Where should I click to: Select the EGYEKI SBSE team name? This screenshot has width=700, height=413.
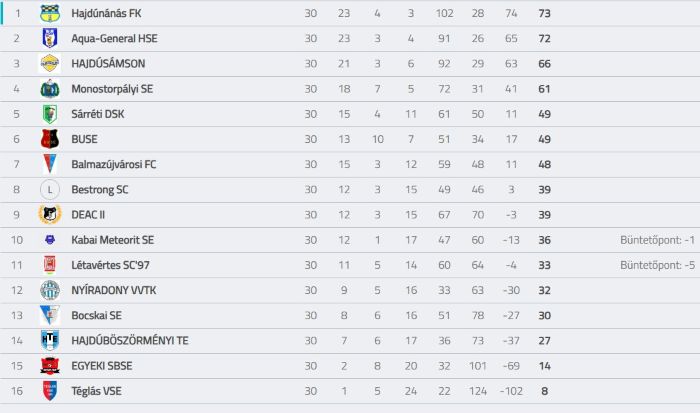(x=102, y=366)
